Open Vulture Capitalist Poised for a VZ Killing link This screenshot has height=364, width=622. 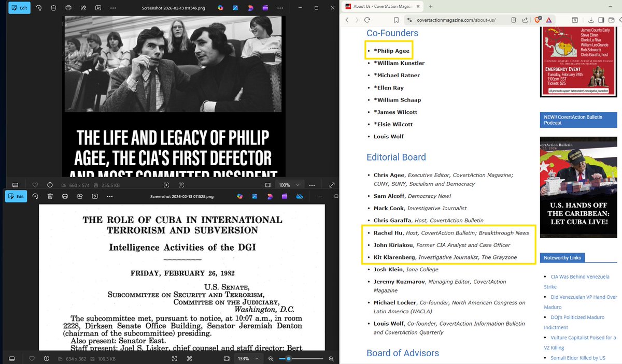[580, 342]
